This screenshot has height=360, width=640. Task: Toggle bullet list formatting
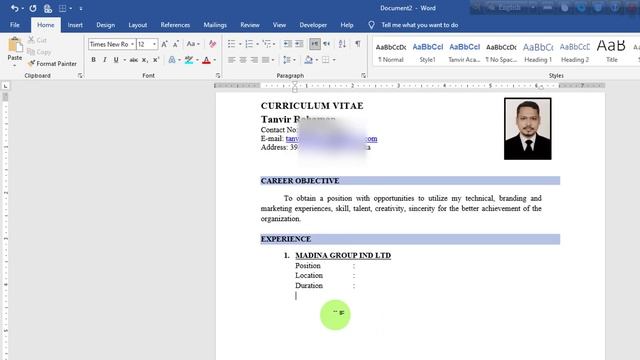[231, 44]
